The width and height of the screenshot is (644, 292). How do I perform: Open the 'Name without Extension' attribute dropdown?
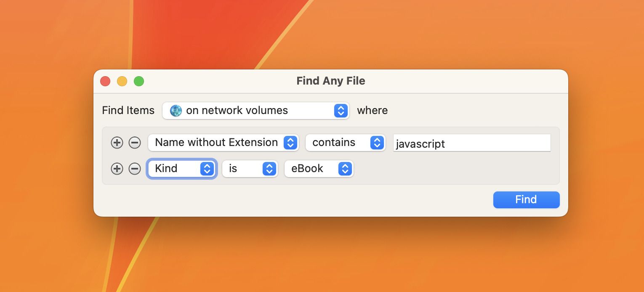223,143
